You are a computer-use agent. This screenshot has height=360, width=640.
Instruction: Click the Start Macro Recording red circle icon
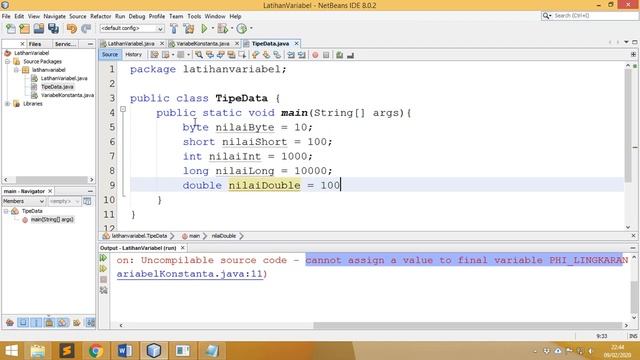click(315, 55)
